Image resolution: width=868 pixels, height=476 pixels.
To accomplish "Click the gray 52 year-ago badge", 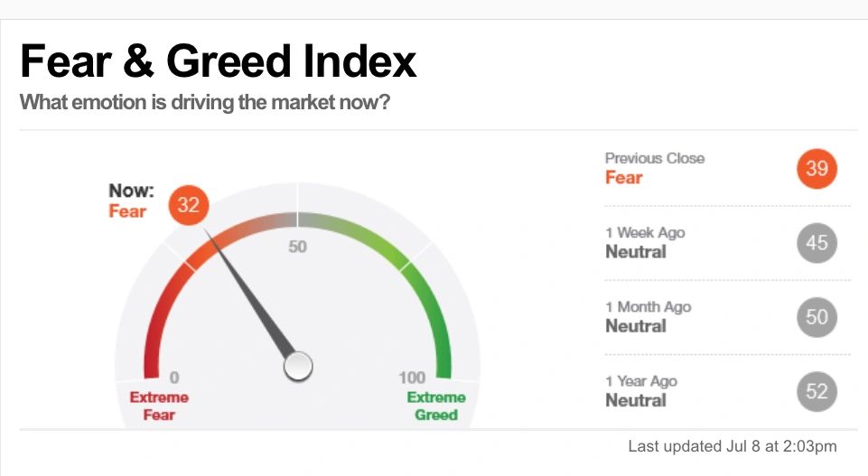I will click(x=817, y=391).
